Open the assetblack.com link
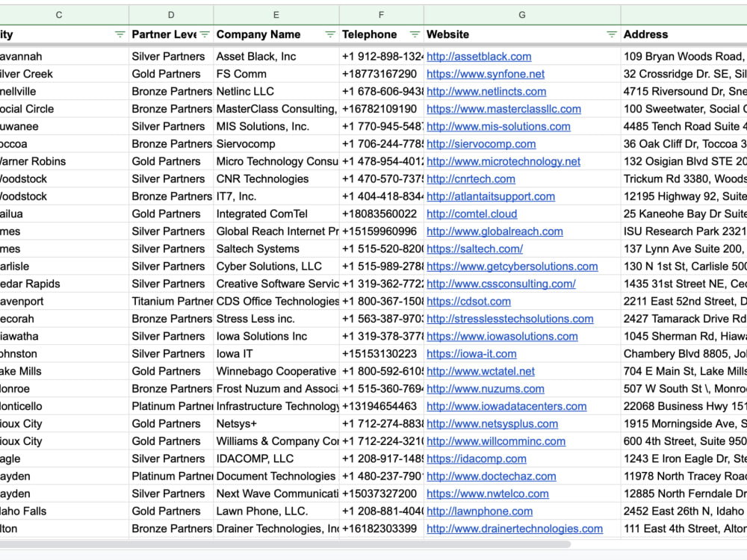Screen dimensions: 747x560 (479, 57)
